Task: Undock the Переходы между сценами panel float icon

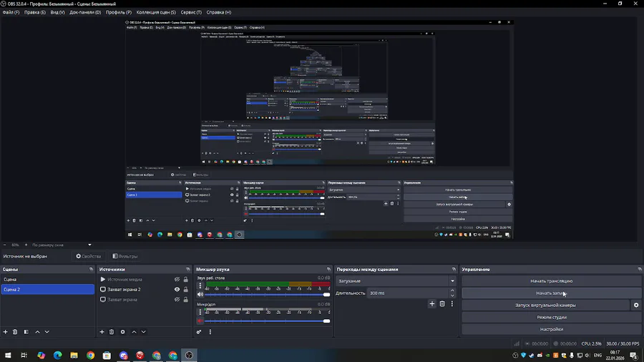Action: tap(454, 269)
